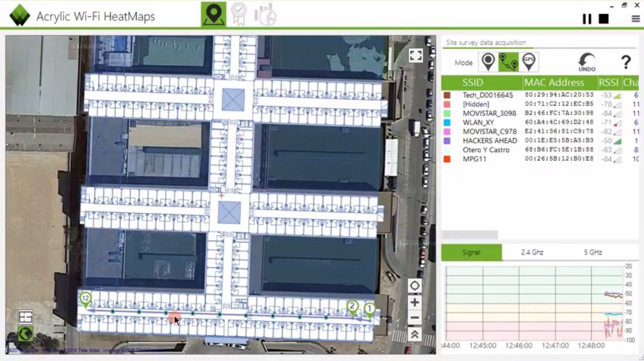Select survey marker number 2
This screenshot has height=361, width=644.
pos(352,307)
